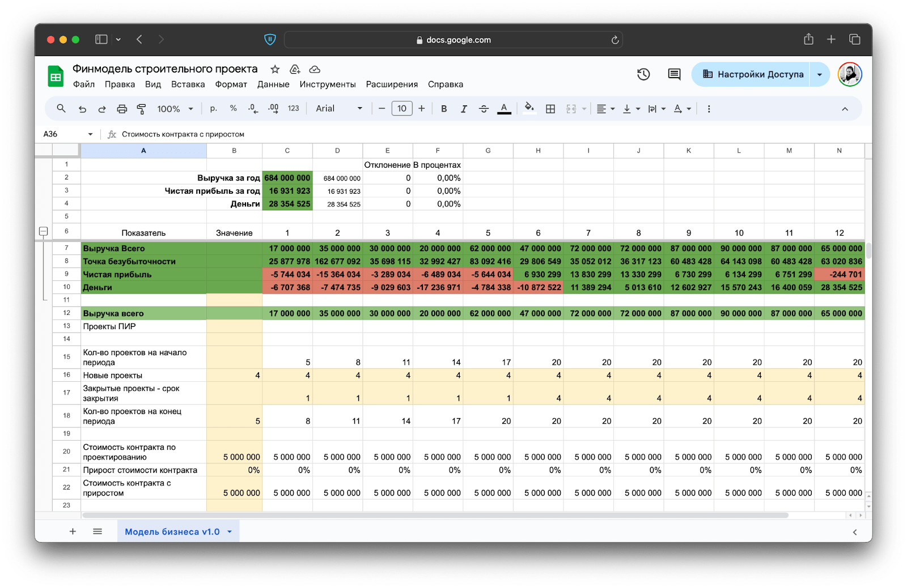Switch to the Модель бизнеса v1.0 tab
Image resolution: width=907 pixels, height=588 pixels.
pyautogui.click(x=172, y=531)
